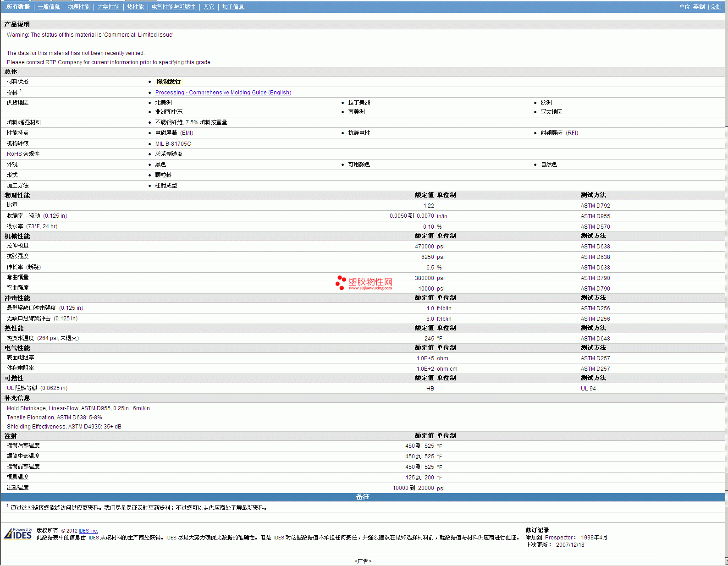Click the flexural strength value 10000
This screenshot has height=566, width=728.
pyautogui.click(x=426, y=289)
